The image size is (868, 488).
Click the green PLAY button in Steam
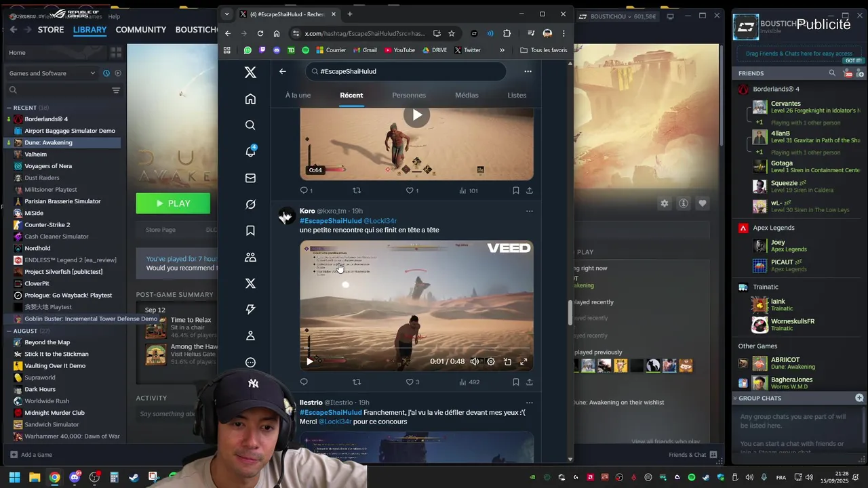click(x=173, y=203)
